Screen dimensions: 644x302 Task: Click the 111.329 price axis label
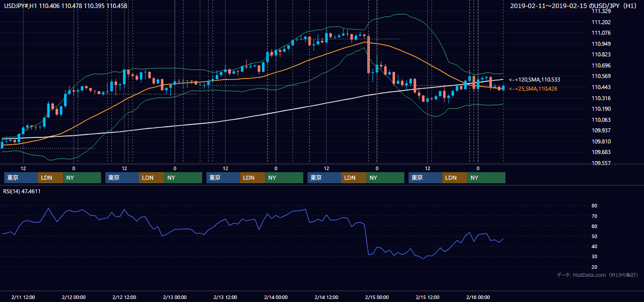point(601,11)
